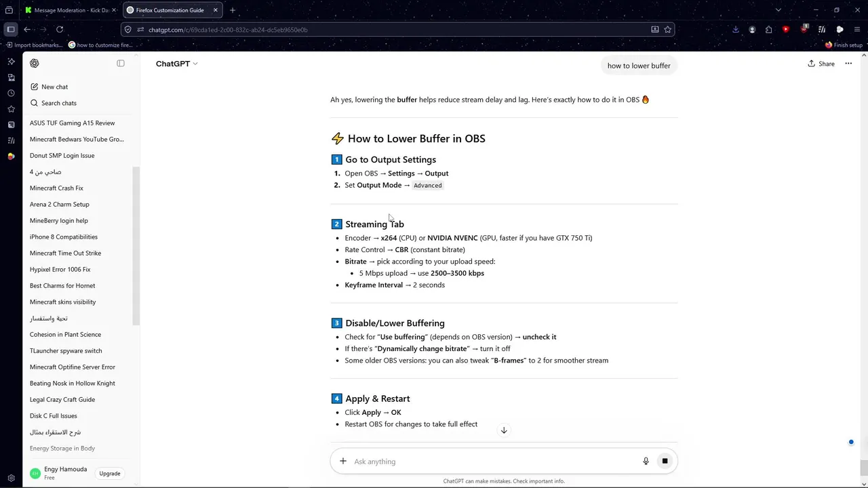This screenshot has width=868, height=488.
Task: Click Finish setup in Firefox toolbar
Action: 844,45
